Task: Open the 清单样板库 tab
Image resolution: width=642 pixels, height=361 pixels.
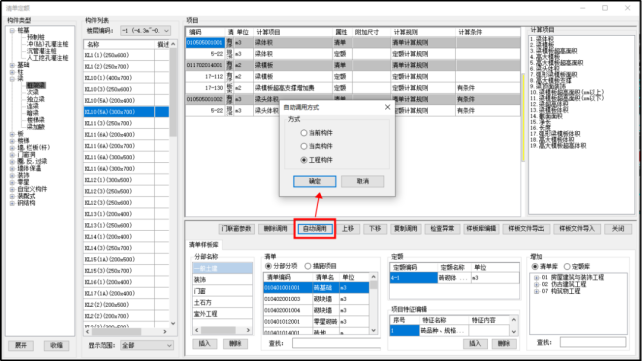Action: pyautogui.click(x=203, y=245)
